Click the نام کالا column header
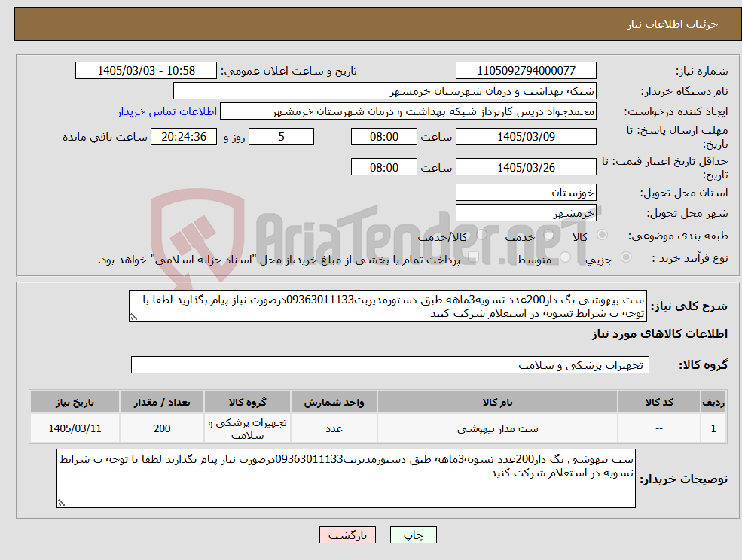This screenshot has width=742, height=560. point(497,402)
